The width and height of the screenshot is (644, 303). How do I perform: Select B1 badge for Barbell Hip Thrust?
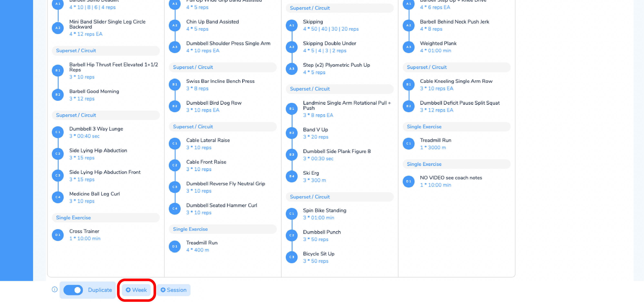(58, 71)
